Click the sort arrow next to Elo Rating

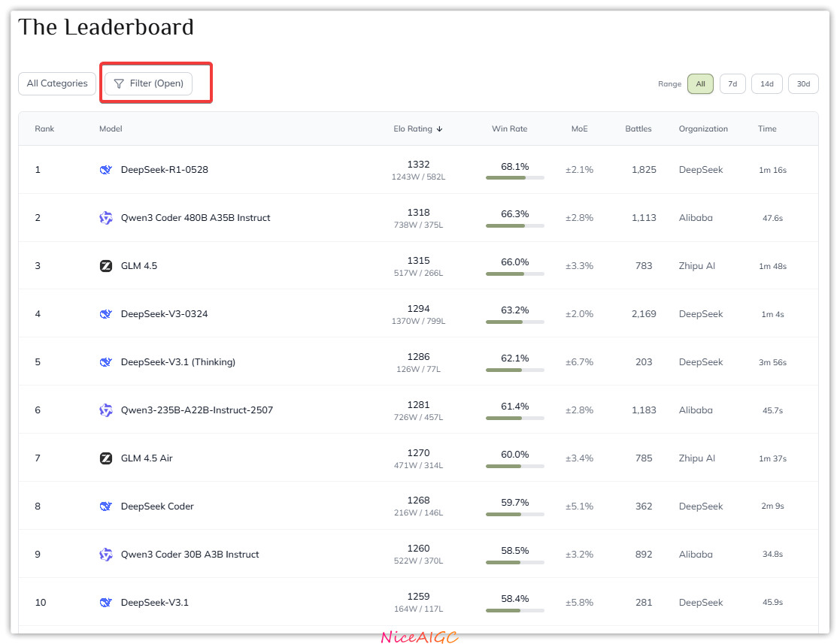click(439, 129)
